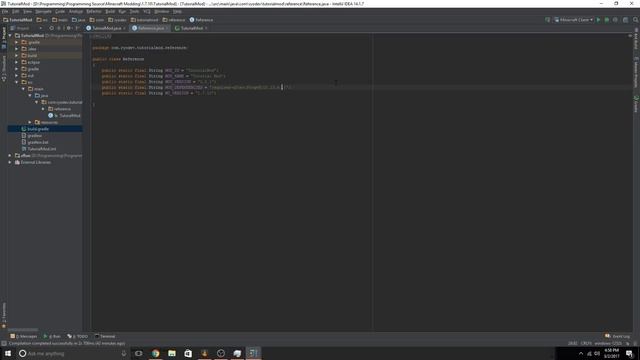Toggle the read-only lock icon in status bar

coord(627,343)
